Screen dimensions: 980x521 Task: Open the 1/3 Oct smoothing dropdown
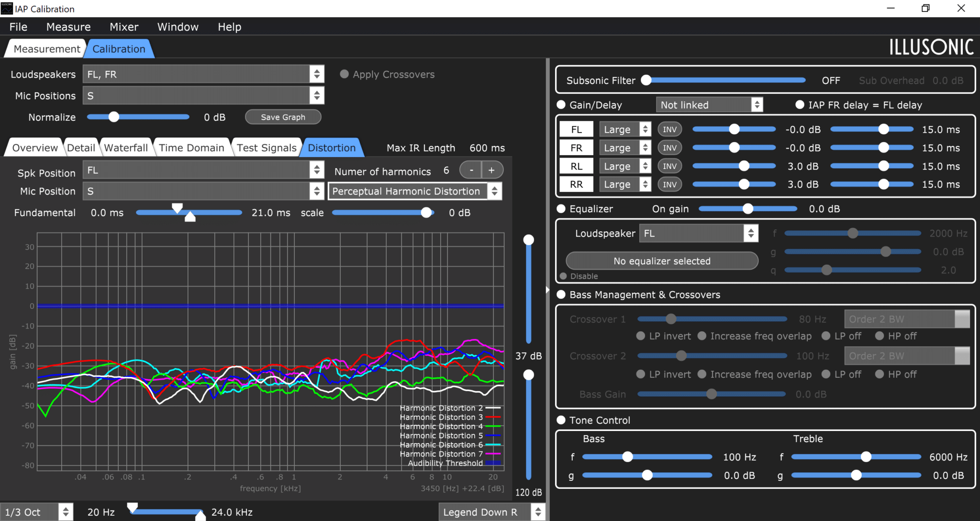(36, 512)
